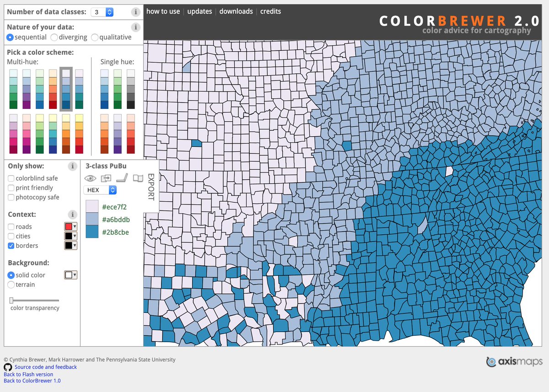Viewport: 549px width, 392px height.
Task: Follow the Source code and feedback link
Action: click(x=46, y=367)
